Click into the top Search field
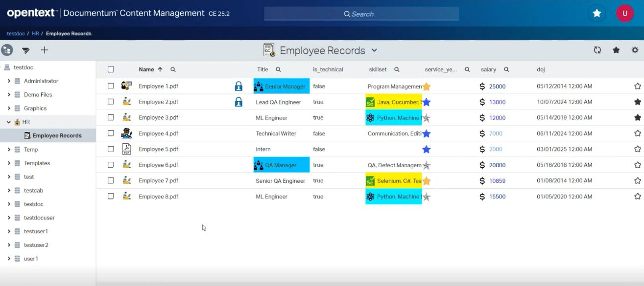The width and height of the screenshot is (644, 286). click(361, 14)
